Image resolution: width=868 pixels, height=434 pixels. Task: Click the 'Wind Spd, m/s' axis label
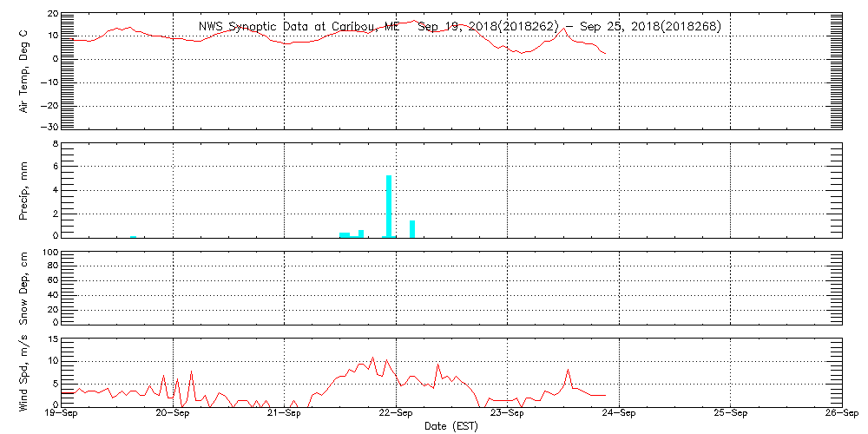click(24, 373)
